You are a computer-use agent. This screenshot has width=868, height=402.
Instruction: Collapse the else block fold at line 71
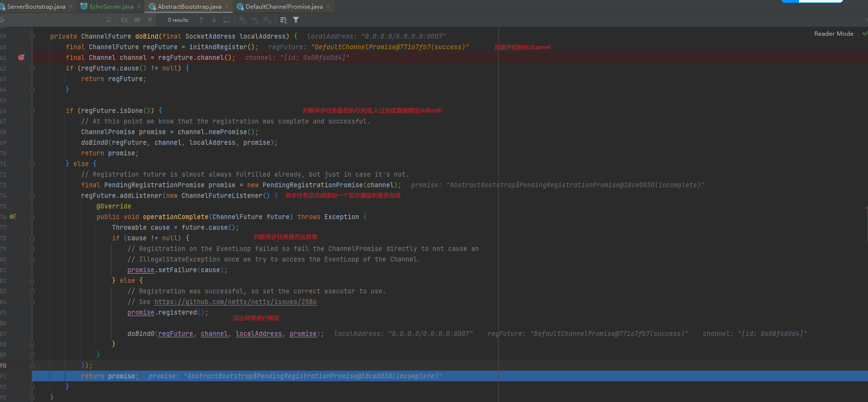click(x=32, y=164)
